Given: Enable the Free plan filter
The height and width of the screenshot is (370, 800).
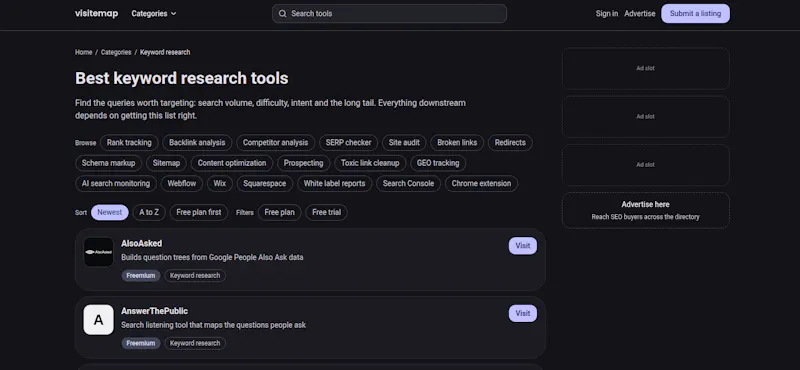Looking at the screenshot, I should tap(280, 212).
